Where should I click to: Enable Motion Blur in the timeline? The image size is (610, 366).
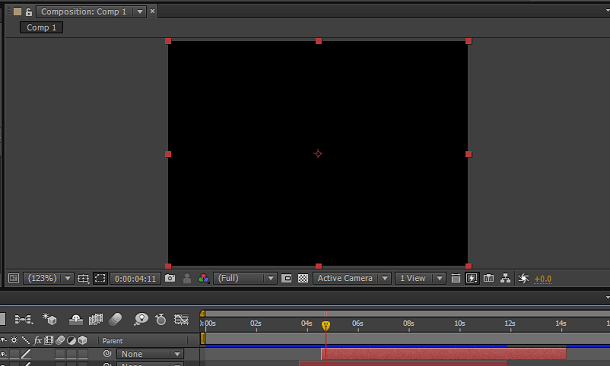pos(116,319)
